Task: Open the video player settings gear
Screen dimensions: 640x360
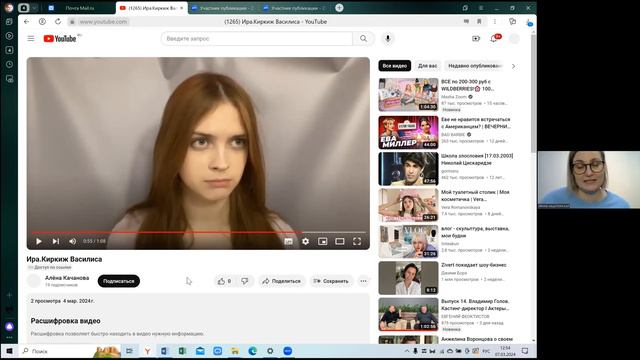Action: click(x=305, y=241)
